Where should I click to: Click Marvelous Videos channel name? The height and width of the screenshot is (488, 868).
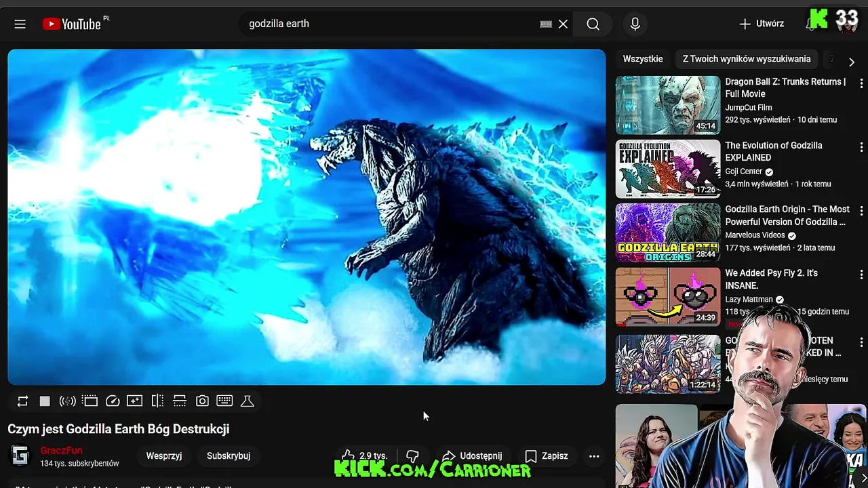(x=755, y=235)
